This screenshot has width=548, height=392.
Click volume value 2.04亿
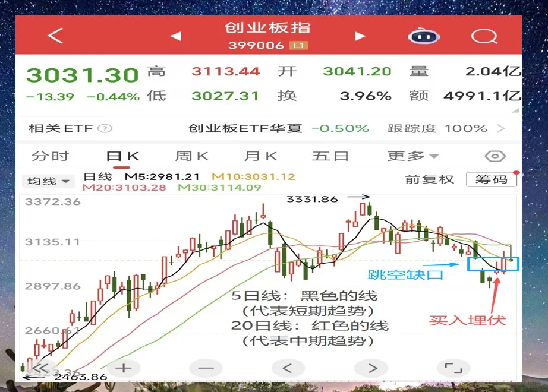(493, 72)
